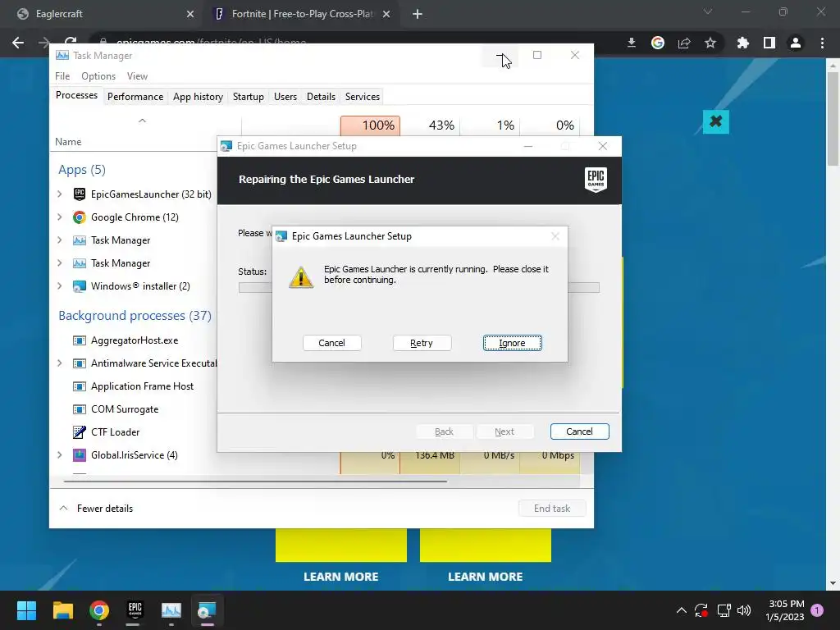Screen dimensions: 840x630
Task: Click the warning triangle icon in the dialog
Action: (x=301, y=277)
